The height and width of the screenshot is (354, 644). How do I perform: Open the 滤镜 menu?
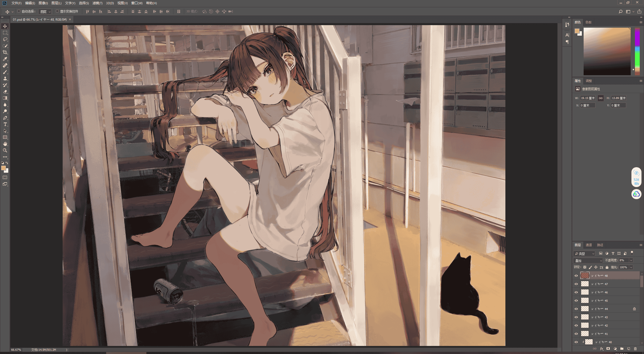pyautogui.click(x=97, y=3)
